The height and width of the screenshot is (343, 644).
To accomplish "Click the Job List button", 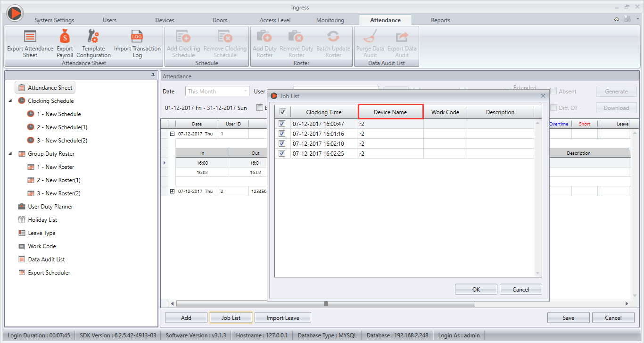I will tap(231, 318).
